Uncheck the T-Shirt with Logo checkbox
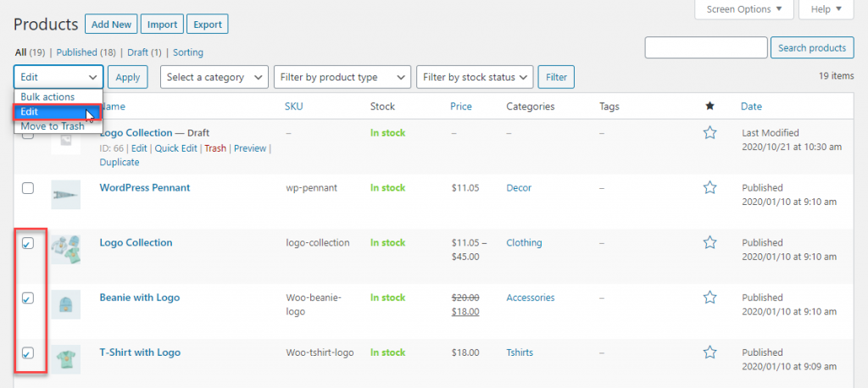Image resolution: width=868 pixels, height=388 pixels. (28, 352)
